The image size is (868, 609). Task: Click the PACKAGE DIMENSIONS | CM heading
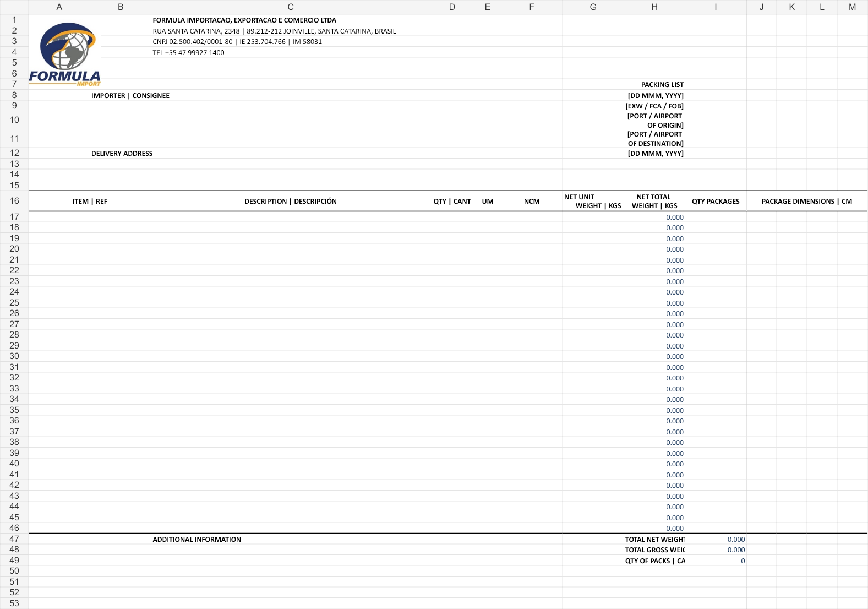[x=807, y=202]
